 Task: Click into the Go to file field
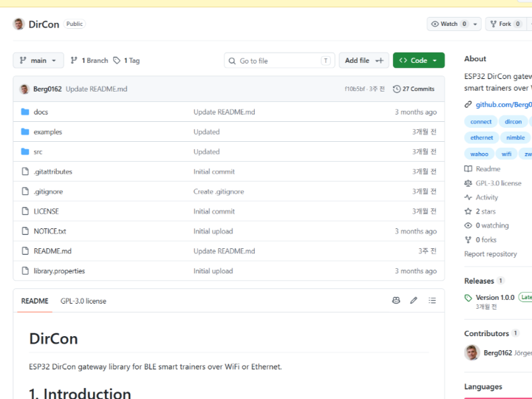coord(279,61)
